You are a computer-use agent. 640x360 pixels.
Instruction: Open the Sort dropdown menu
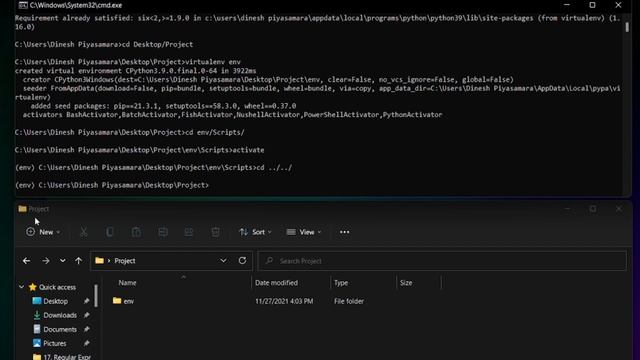coord(256,232)
